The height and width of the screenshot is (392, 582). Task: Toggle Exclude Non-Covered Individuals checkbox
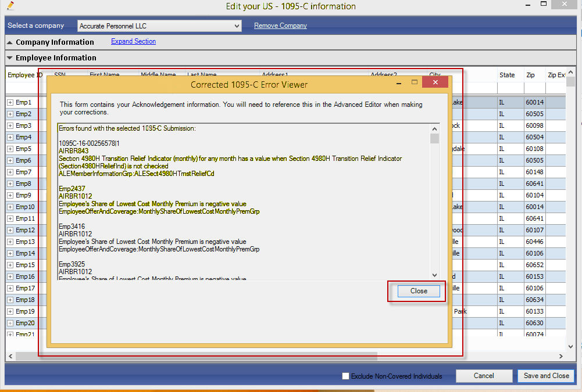[345, 376]
